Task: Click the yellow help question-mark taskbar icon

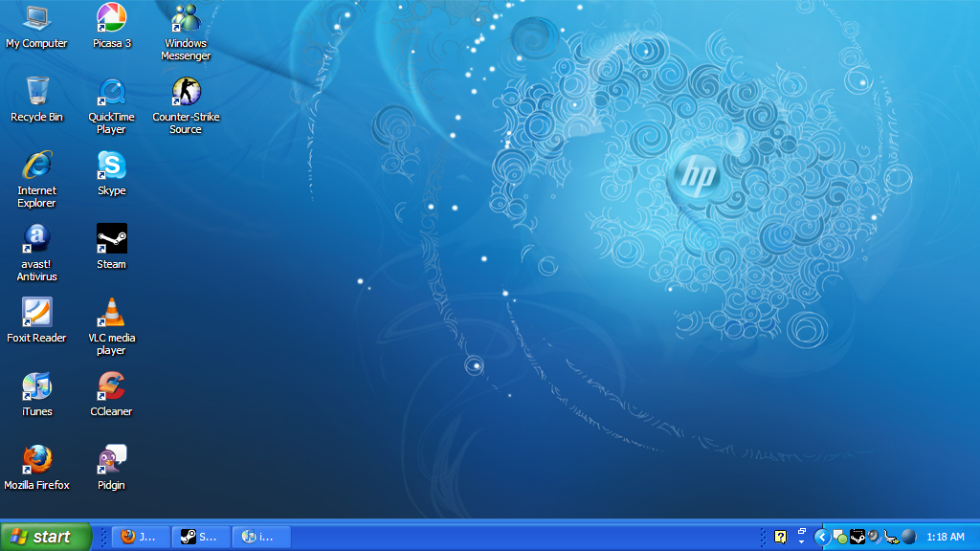Action: tap(781, 537)
